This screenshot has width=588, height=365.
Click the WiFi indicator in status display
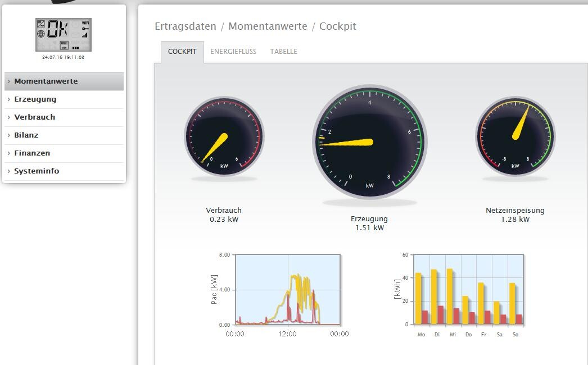point(85,23)
